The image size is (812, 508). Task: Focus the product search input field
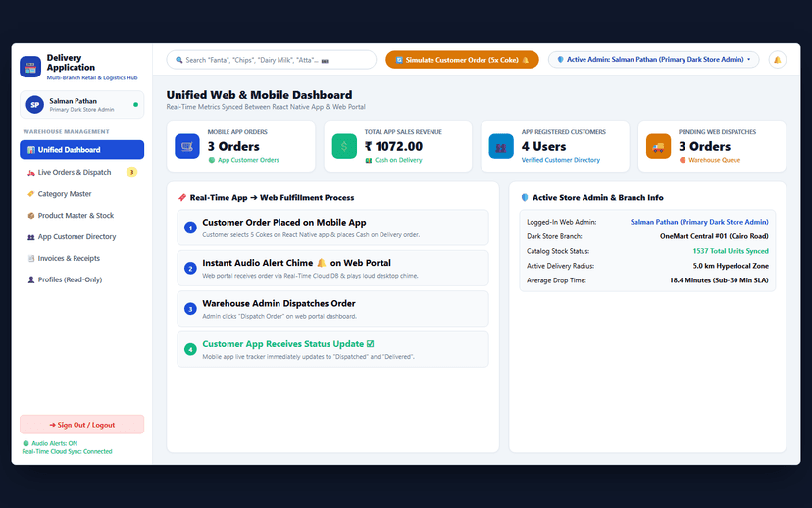pos(272,60)
